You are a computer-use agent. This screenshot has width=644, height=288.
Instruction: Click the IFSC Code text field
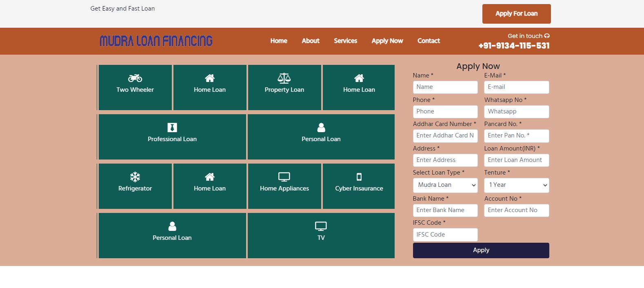tap(445, 235)
